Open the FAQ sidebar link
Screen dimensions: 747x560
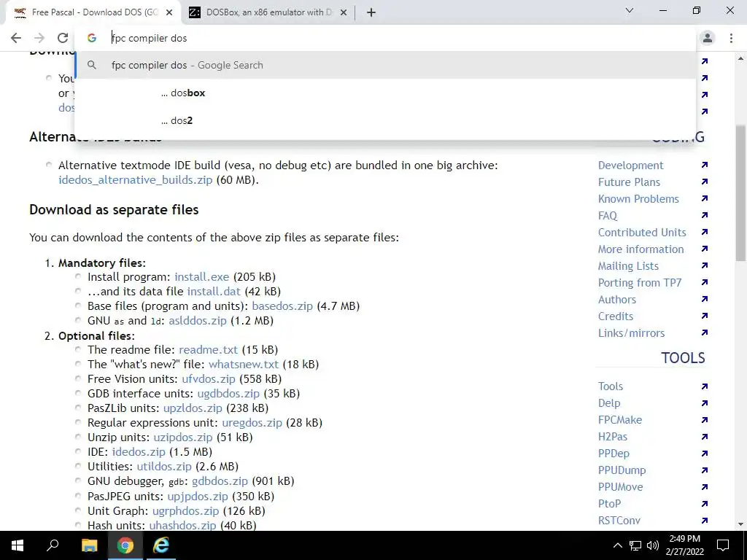(608, 216)
